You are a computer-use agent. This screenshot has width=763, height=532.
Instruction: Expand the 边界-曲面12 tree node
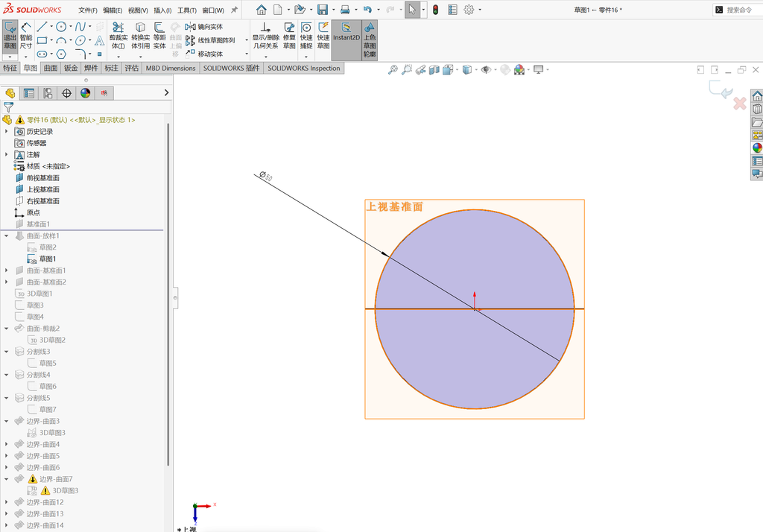(x=6, y=502)
